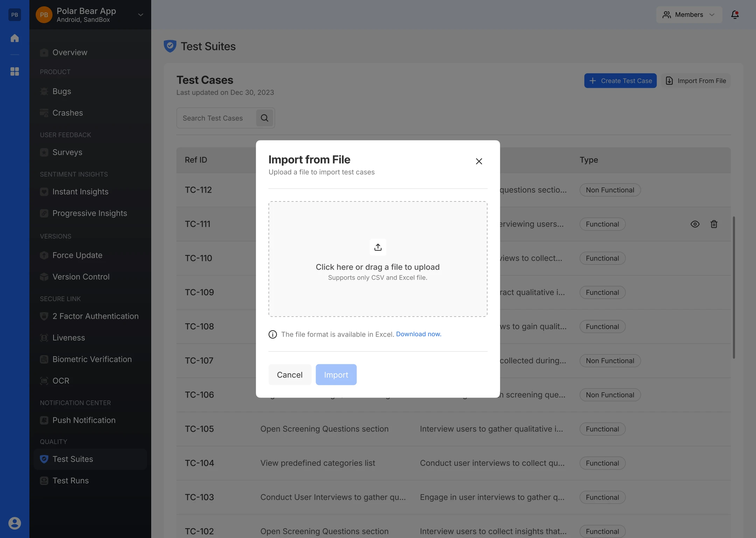The height and width of the screenshot is (538, 756).
Task: Open Bugs in the sidebar
Action: (62, 91)
